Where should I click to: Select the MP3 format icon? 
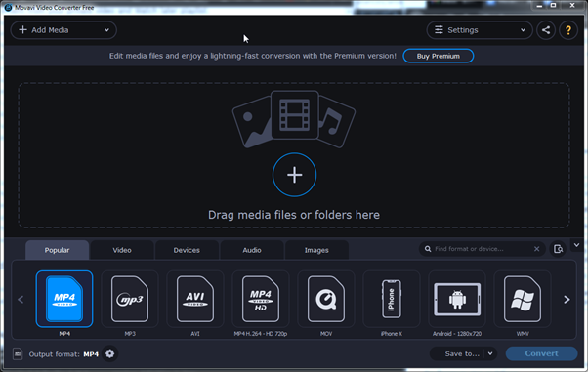click(130, 299)
